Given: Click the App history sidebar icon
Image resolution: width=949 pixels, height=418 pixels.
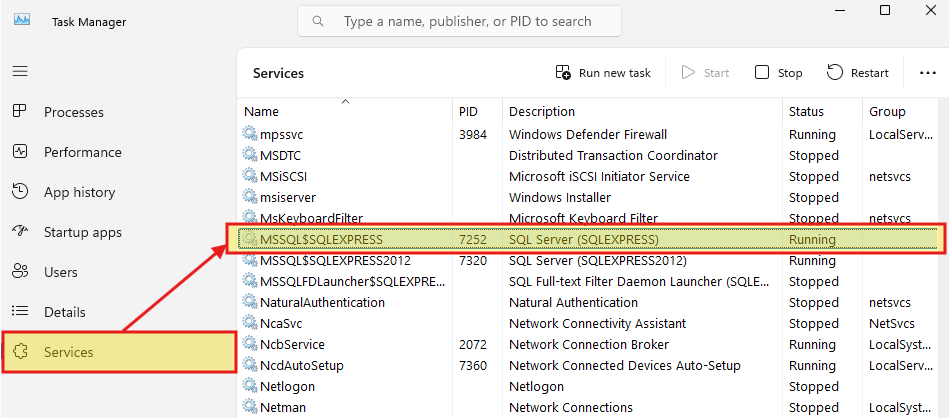Looking at the screenshot, I should pos(20,192).
